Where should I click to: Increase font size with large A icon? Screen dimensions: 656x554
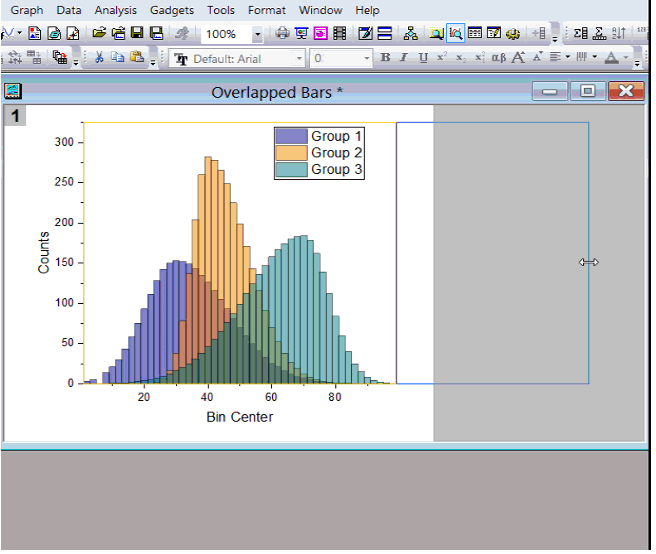coord(518,57)
